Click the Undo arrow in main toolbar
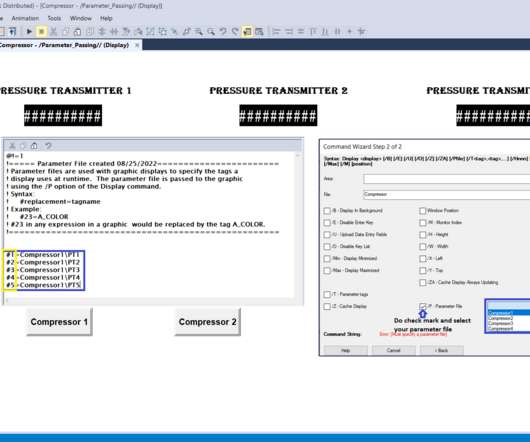This screenshot has width=530, height=442. [223, 31]
